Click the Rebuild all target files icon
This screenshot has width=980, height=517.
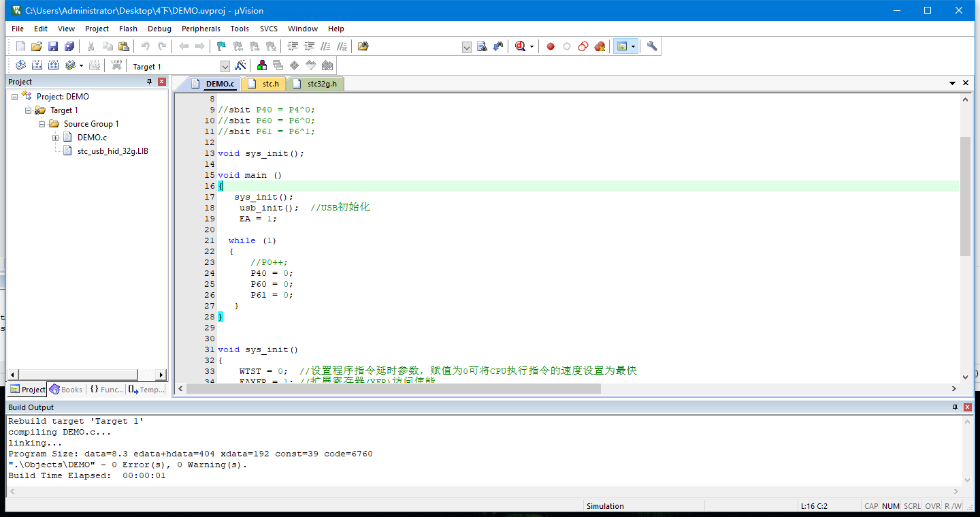coord(53,65)
